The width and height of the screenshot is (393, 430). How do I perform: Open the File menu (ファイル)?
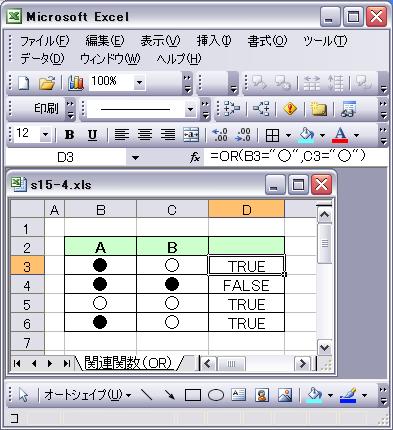click(x=45, y=41)
